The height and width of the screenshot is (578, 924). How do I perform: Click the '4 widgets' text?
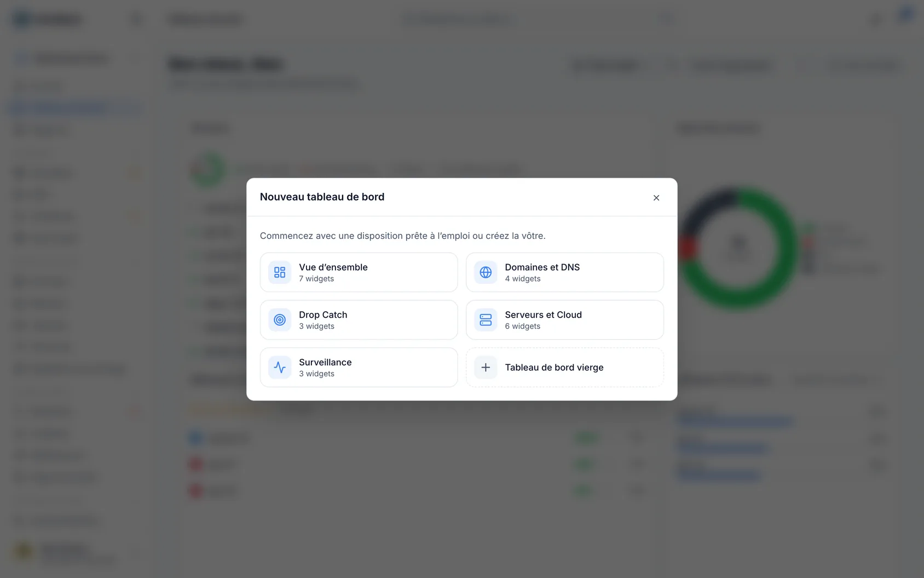523,279
